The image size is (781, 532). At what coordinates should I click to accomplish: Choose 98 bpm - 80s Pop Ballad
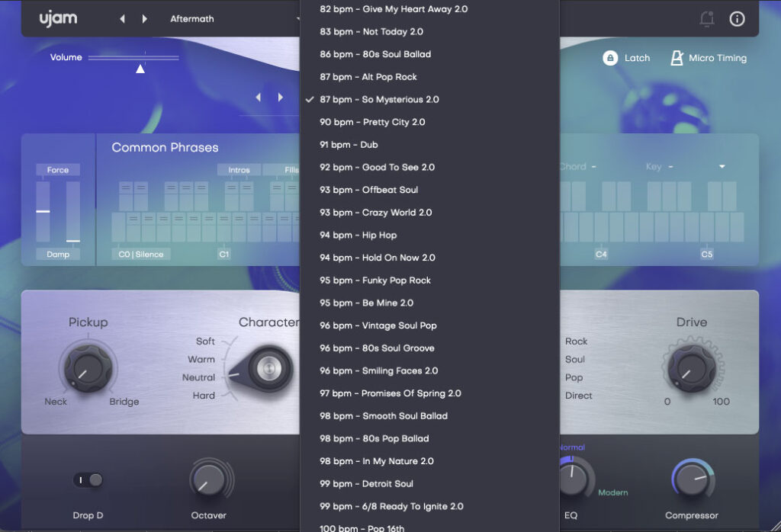[x=429, y=438]
